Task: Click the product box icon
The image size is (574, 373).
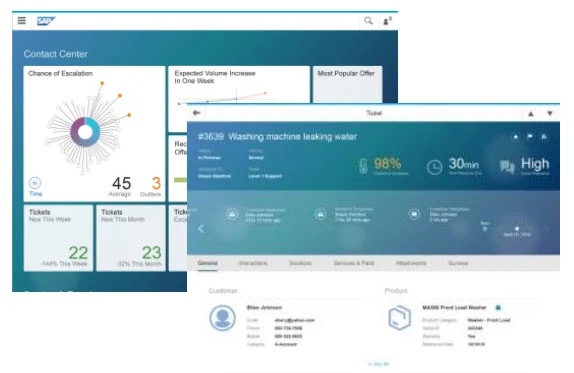Action: (x=399, y=318)
